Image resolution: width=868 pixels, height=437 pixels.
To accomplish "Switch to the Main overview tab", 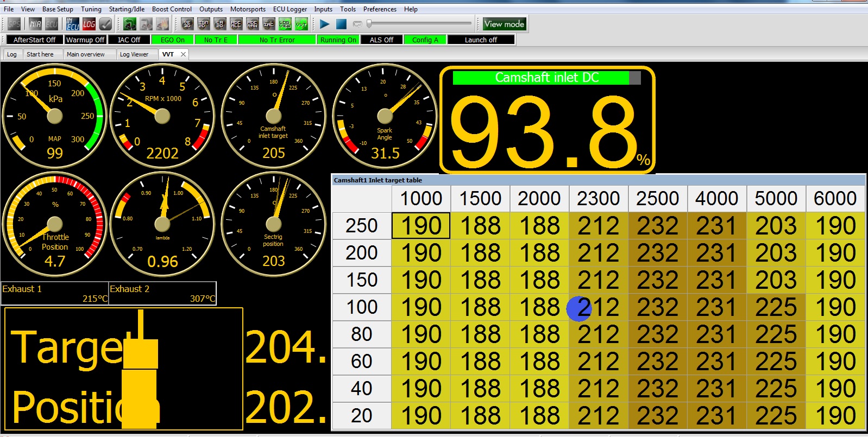I will pyautogui.click(x=85, y=54).
